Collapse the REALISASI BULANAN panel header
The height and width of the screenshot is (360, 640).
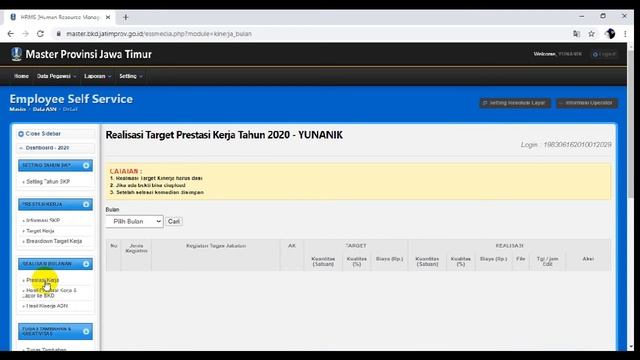pyautogui.click(x=55, y=264)
